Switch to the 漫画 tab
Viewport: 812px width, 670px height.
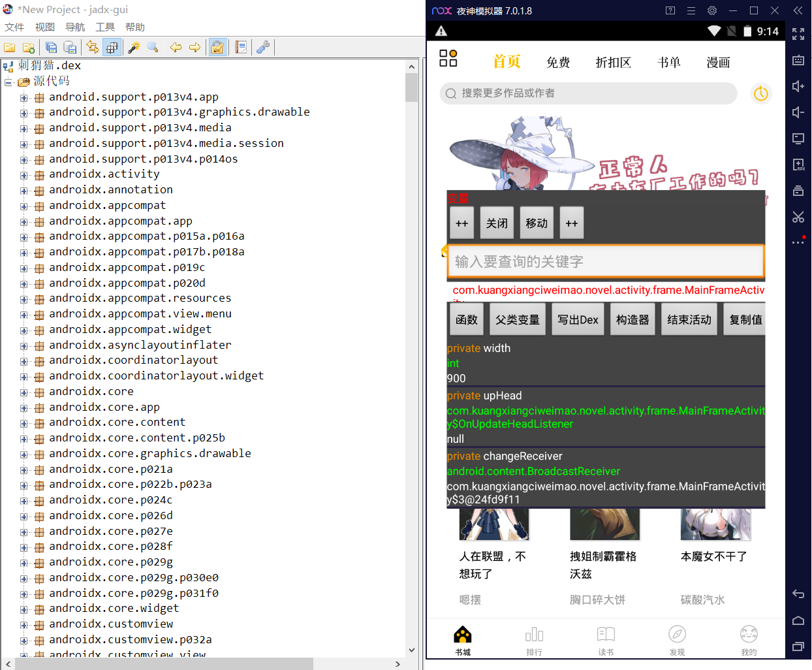(x=718, y=63)
